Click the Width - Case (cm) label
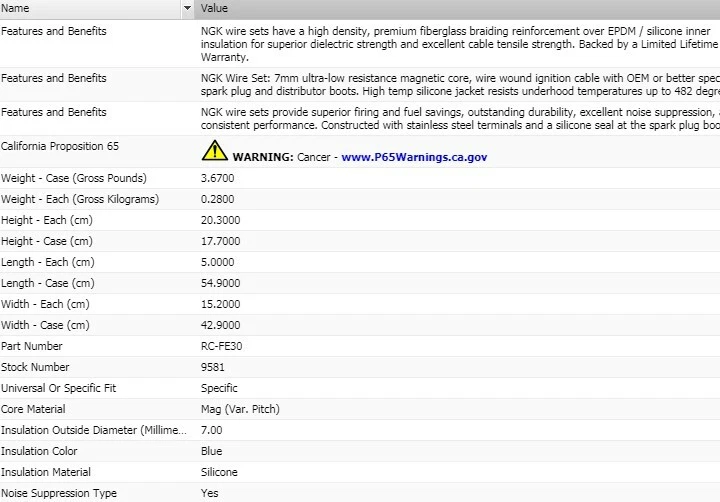Image resolution: width=720 pixels, height=502 pixels. pyautogui.click(x=45, y=325)
